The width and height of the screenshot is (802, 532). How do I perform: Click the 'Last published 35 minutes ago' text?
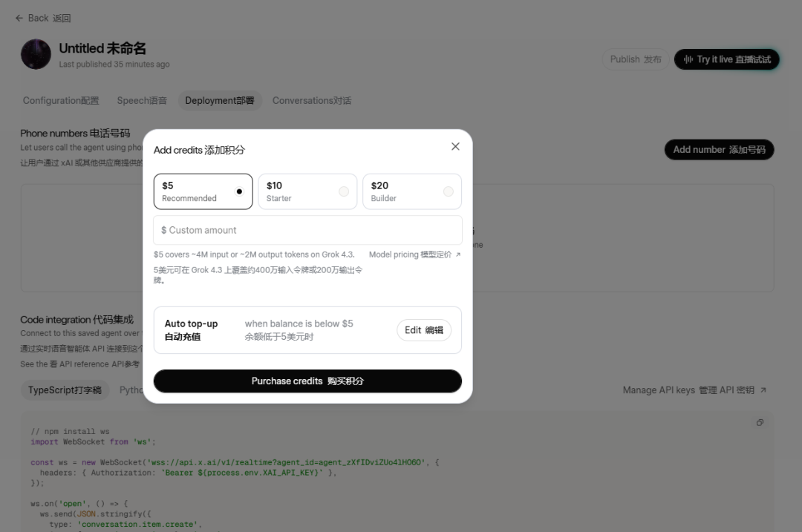click(114, 65)
